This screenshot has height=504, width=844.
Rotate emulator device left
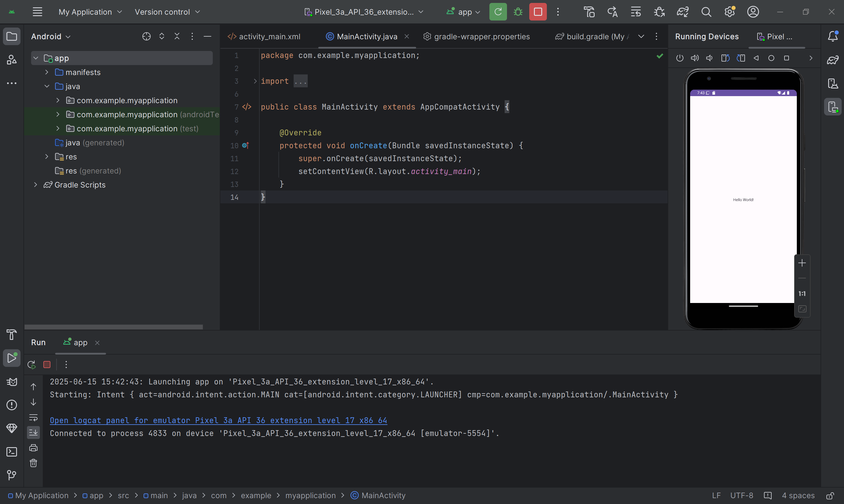pos(725,58)
